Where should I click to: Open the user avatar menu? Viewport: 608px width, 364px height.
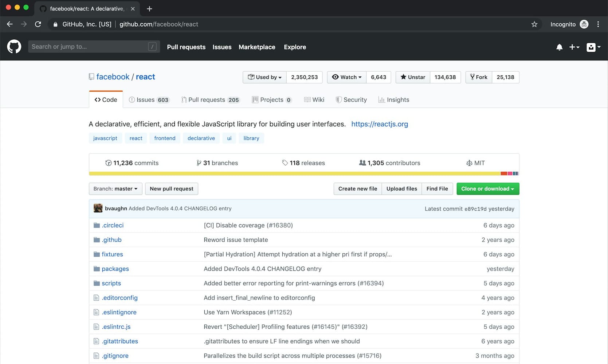593,47
